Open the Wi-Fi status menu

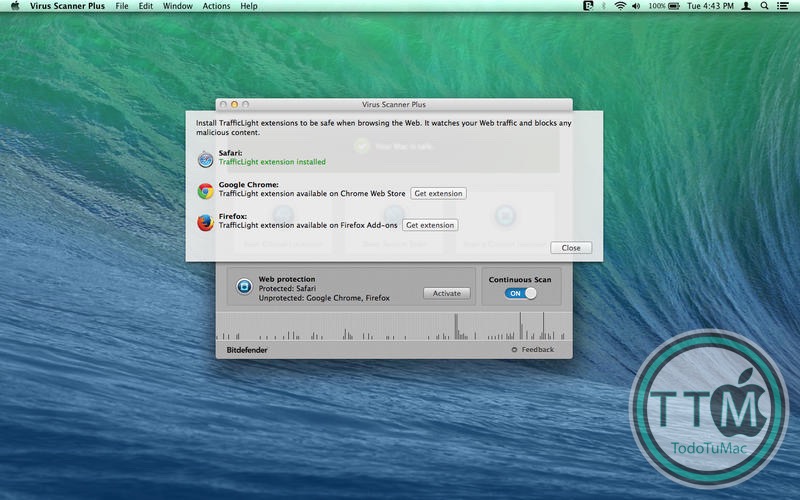(x=620, y=6)
